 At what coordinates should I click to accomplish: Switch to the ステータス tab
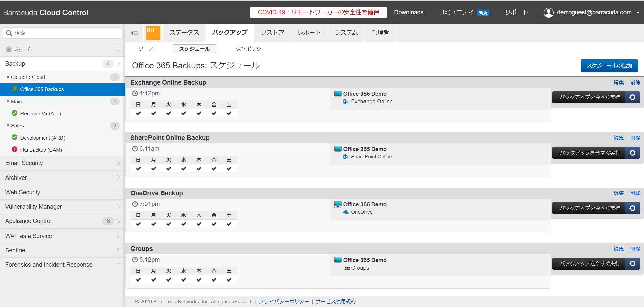184,33
